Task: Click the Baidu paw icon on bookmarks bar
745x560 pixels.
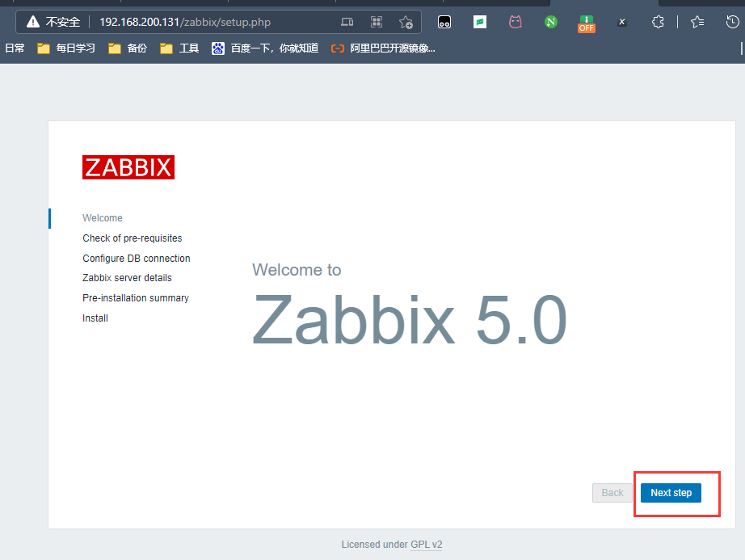Action: [217, 48]
